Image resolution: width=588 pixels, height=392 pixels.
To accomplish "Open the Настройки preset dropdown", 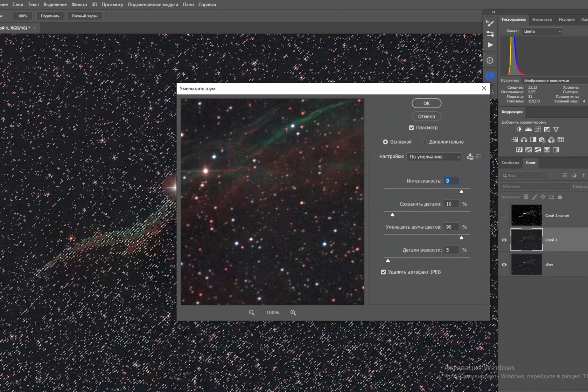I will [x=434, y=157].
